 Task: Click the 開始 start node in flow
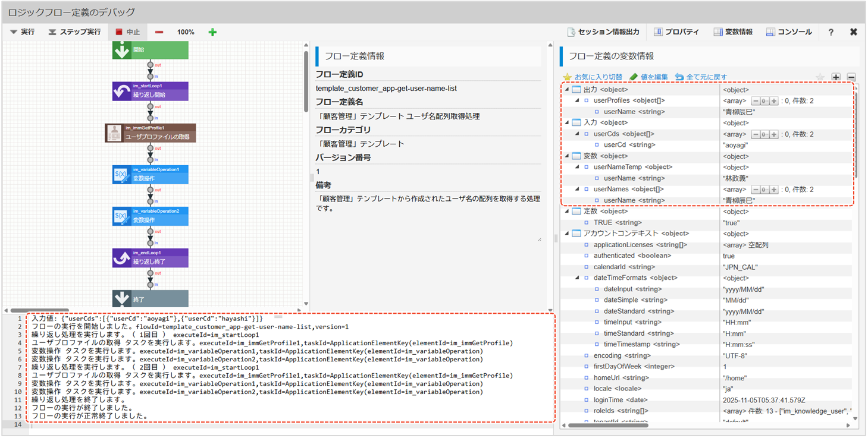tap(150, 51)
